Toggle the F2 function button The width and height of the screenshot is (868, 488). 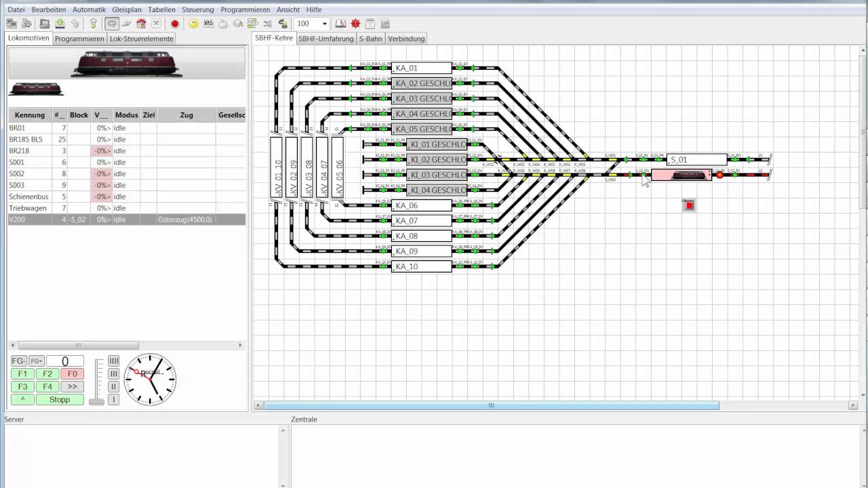point(47,373)
